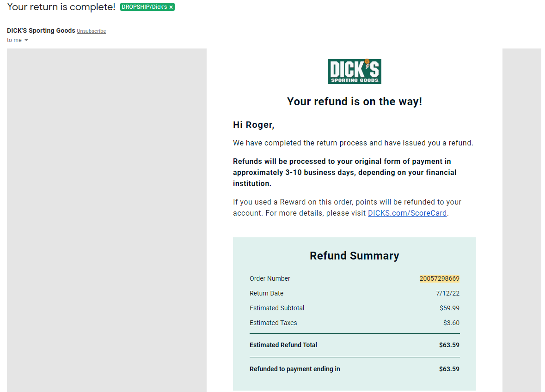Click the DICK'S Sporting Goods logo
545x392 pixels.
click(354, 71)
